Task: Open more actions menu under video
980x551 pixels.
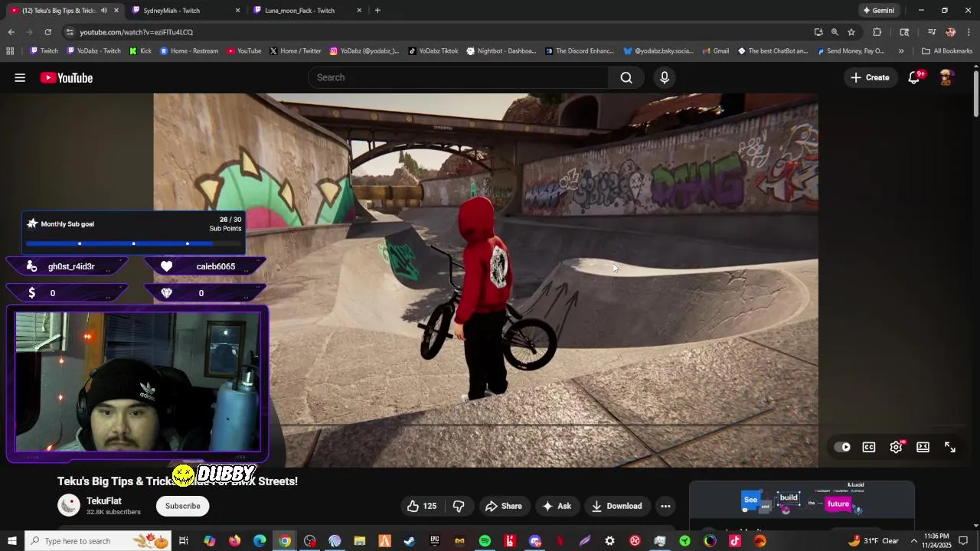Action: pos(665,506)
